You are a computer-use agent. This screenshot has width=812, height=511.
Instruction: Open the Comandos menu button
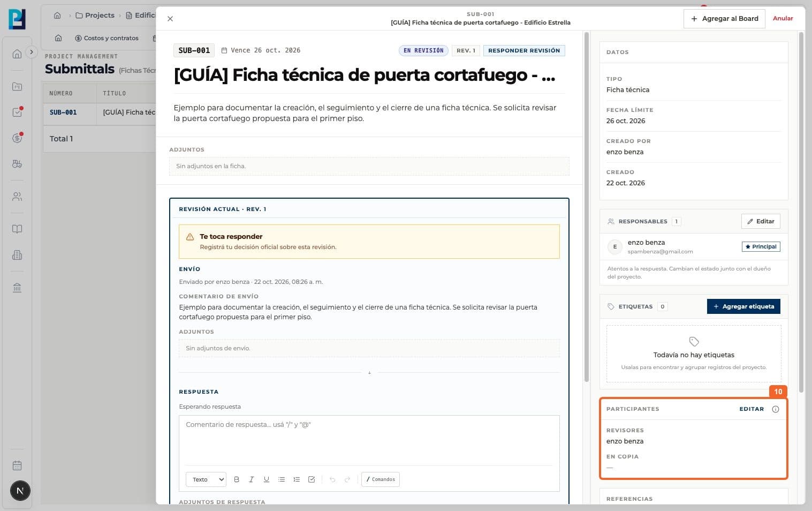tap(381, 479)
